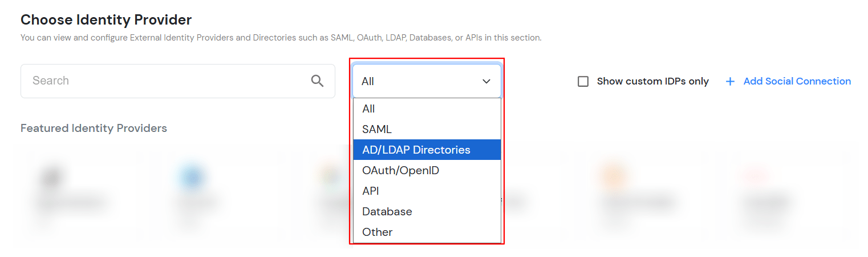Click the Featured Identity Providers heading
Image resolution: width=868 pixels, height=257 pixels.
click(x=94, y=128)
